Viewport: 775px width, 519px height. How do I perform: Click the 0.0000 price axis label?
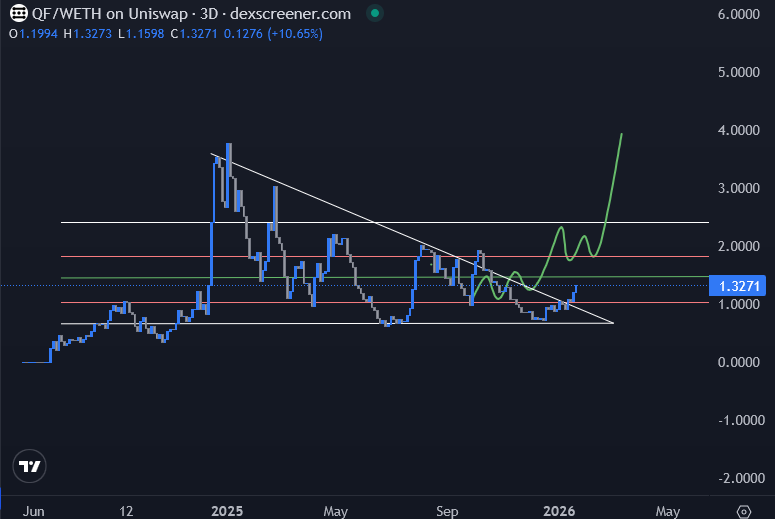pos(738,362)
